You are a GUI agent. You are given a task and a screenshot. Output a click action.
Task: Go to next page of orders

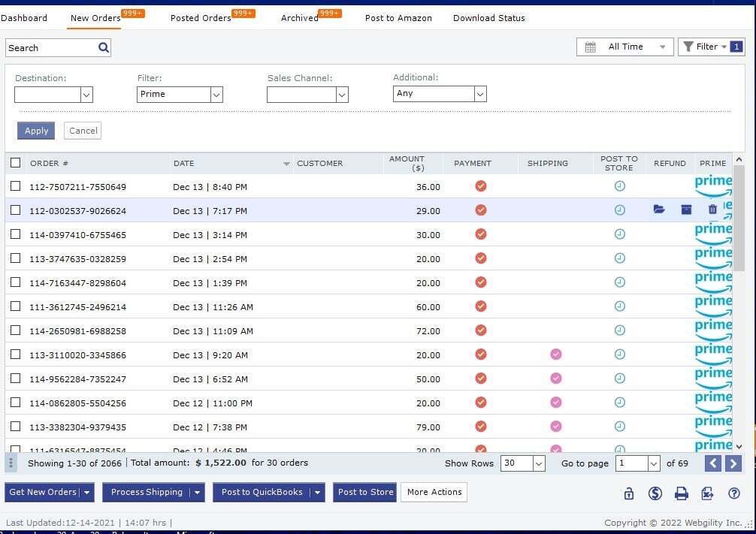point(733,463)
